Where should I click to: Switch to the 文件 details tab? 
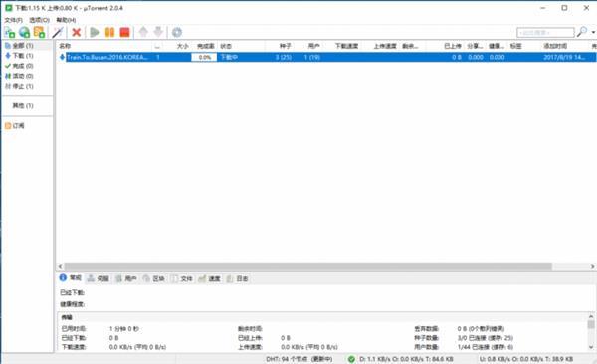(x=182, y=278)
